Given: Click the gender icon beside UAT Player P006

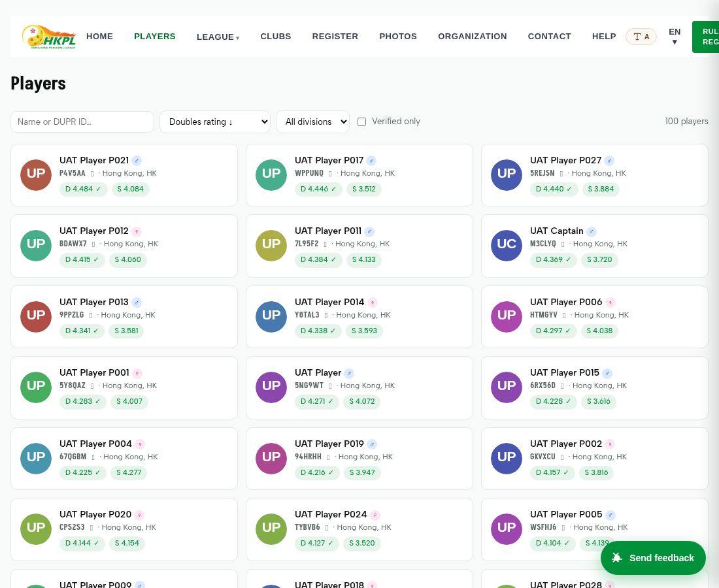Looking at the screenshot, I should click(610, 302).
